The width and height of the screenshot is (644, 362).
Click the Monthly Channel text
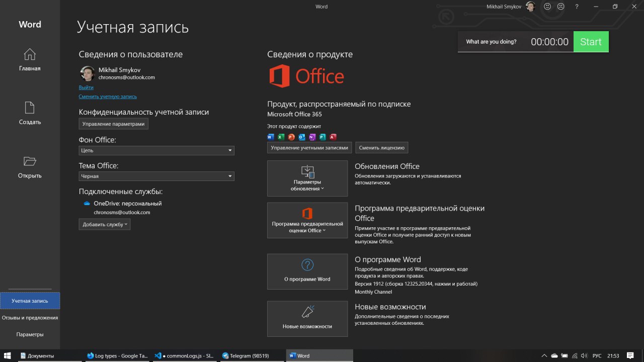(x=373, y=292)
